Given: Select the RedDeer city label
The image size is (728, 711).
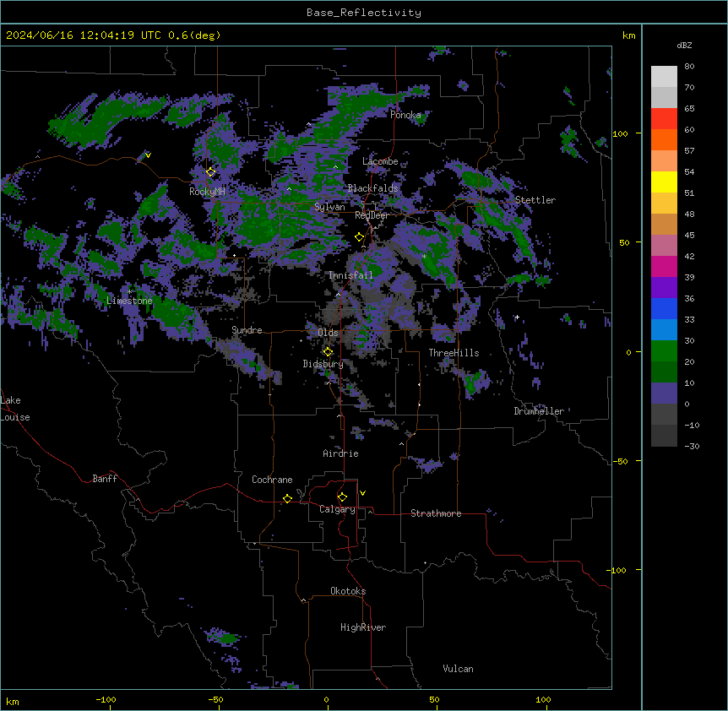Looking at the screenshot, I should point(372,215).
